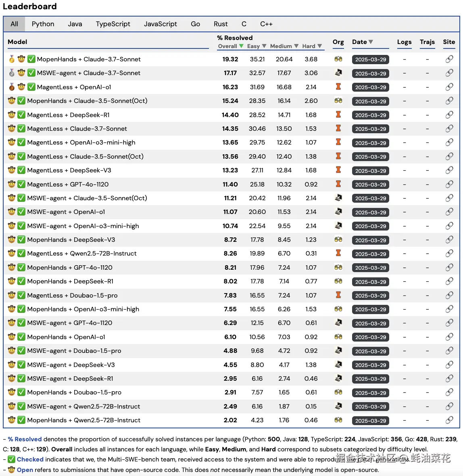Click org icon for MopenHands + Claude-3.5-Sonnet(Oct)
The width and height of the screenshot is (463, 476).
point(338,101)
